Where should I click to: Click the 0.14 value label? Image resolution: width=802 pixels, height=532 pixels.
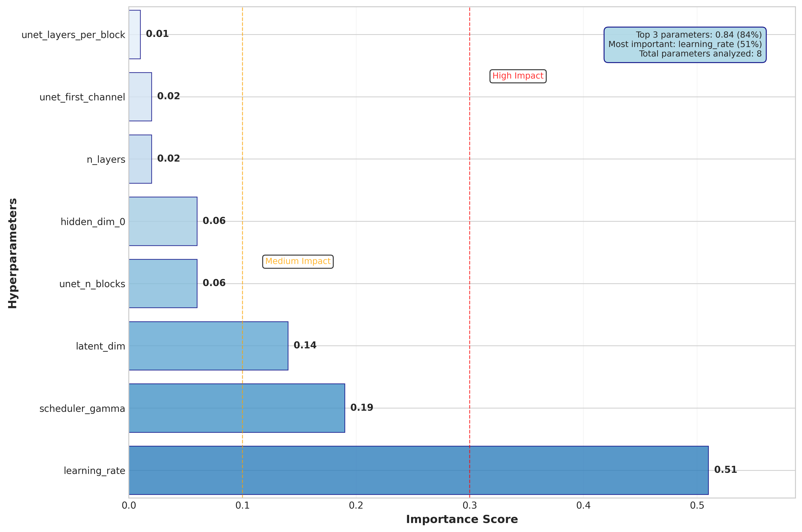point(305,345)
